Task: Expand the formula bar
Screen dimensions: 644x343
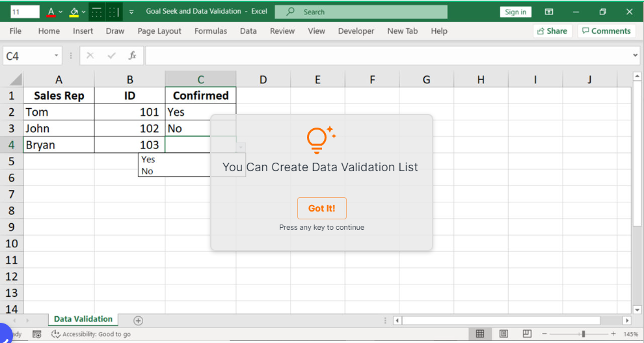Action: pyautogui.click(x=636, y=56)
